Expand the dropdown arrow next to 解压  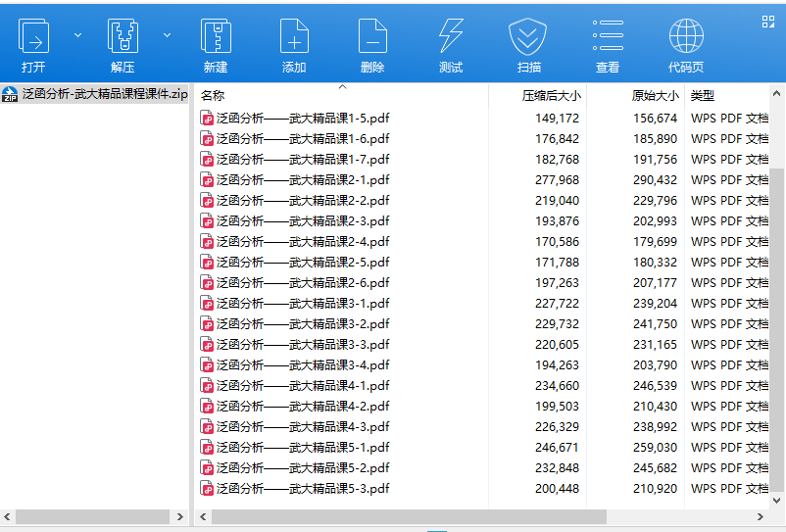pos(167,35)
